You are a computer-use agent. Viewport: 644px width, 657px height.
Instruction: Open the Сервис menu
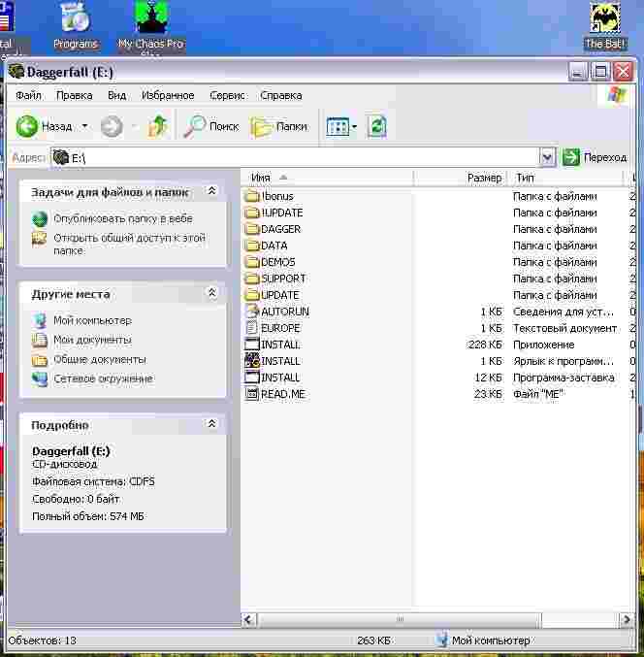click(x=227, y=95)
